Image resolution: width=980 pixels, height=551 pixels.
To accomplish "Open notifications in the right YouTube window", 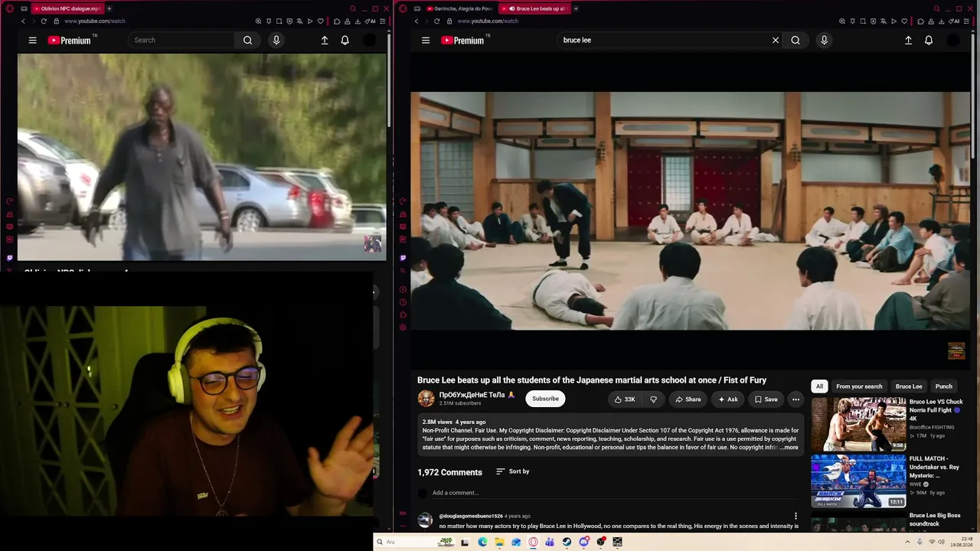I will coord(929,40).
